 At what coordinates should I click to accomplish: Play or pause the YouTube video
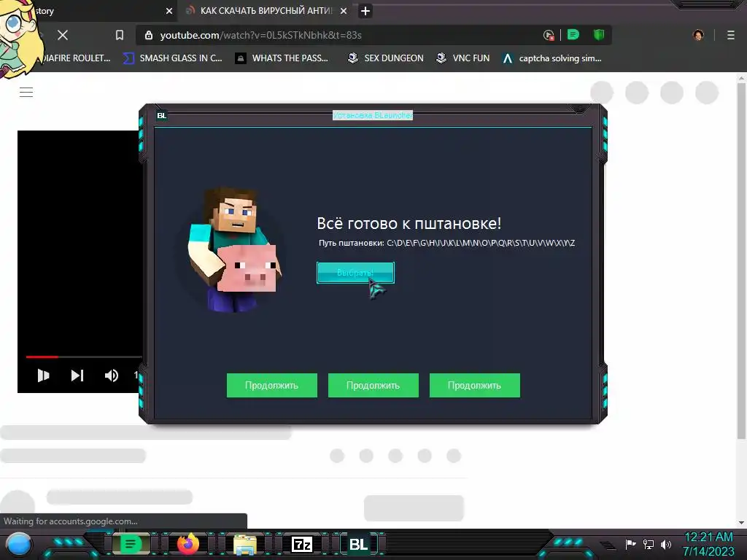pyautogui.click(x=43, y=376)
